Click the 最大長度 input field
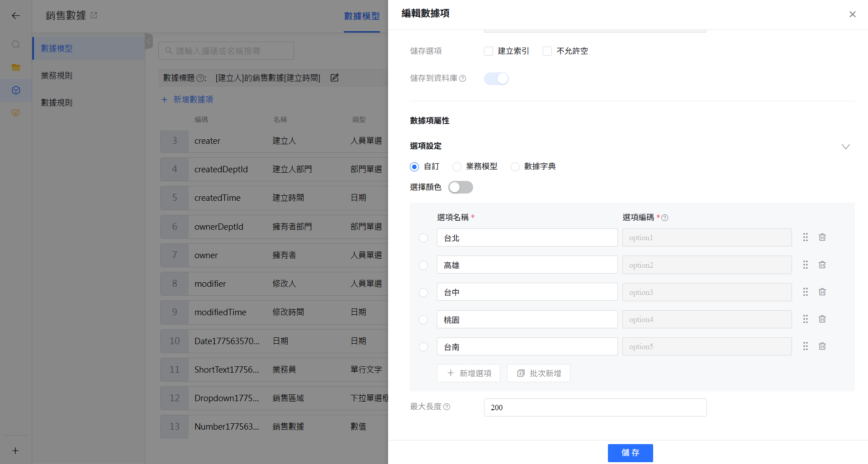Image resolution: width=868 pixels, height=464 pixels. (595, 407)
